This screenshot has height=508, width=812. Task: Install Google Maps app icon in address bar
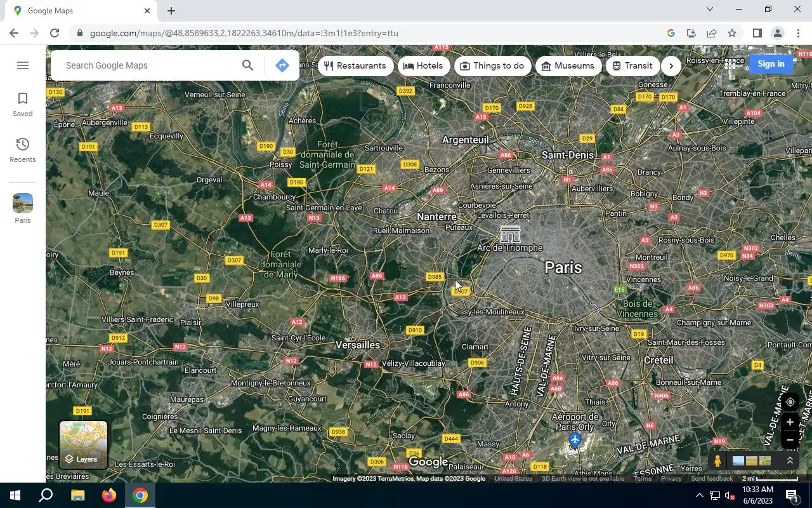(691, 33)
